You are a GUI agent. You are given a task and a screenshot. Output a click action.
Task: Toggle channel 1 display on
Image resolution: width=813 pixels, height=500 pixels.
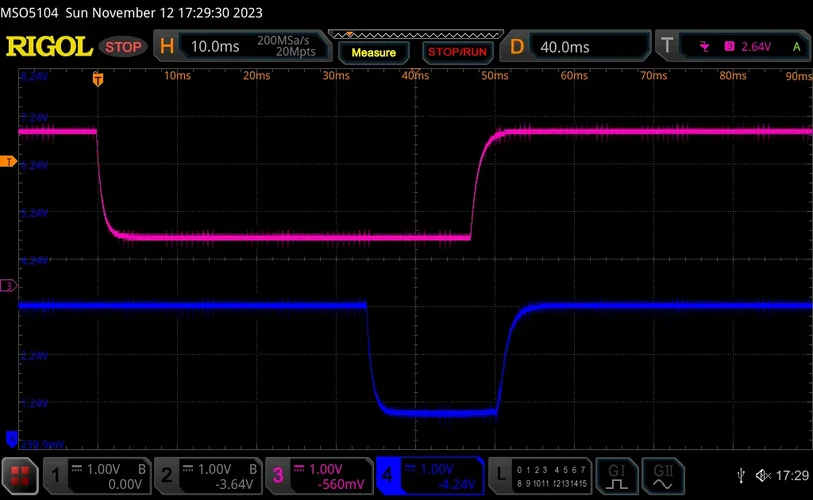[x=96, y=475]
